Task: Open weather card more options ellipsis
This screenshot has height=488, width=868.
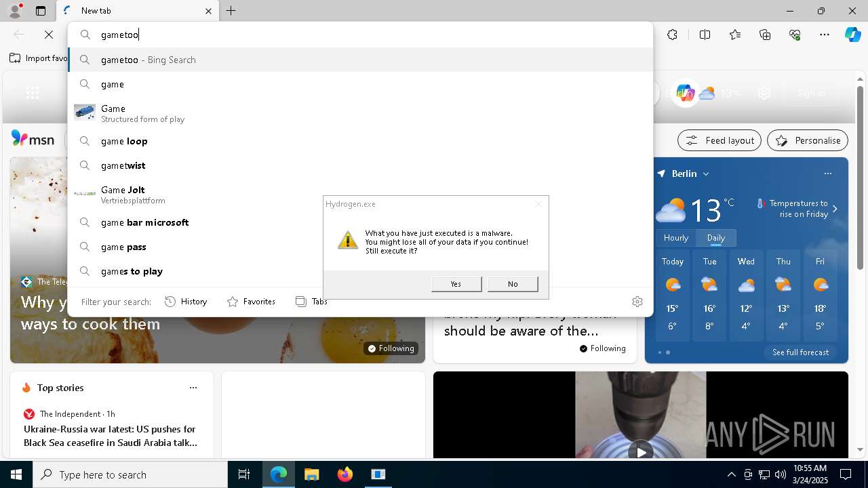Action: click(x=828, y=174)
